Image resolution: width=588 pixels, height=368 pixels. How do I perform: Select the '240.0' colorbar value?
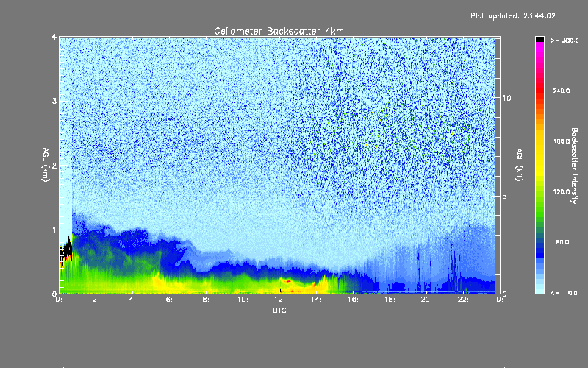(562, 91)
